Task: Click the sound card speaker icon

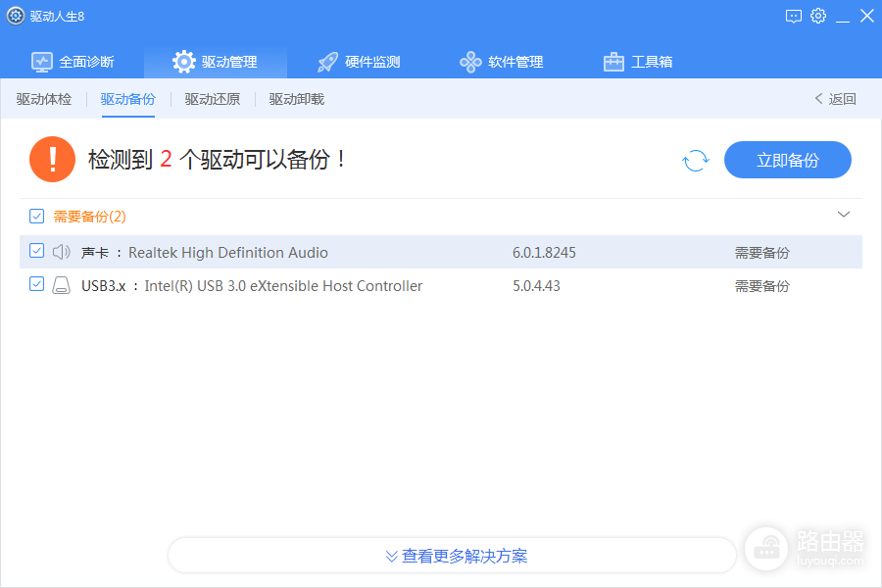Action: click(62, 252)
